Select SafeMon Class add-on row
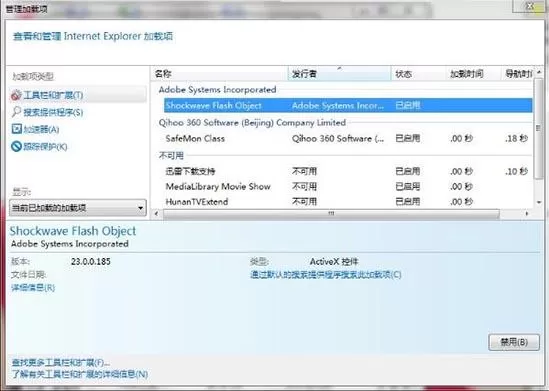This screenshot has height=391, width=549. [x=348, y=139]
